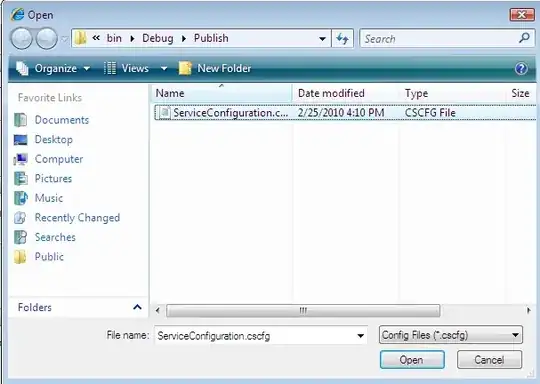Viewport: 540px width, 384px height.
Task: Click the 'CSCFG File' type cell
Action: [430, 113]
